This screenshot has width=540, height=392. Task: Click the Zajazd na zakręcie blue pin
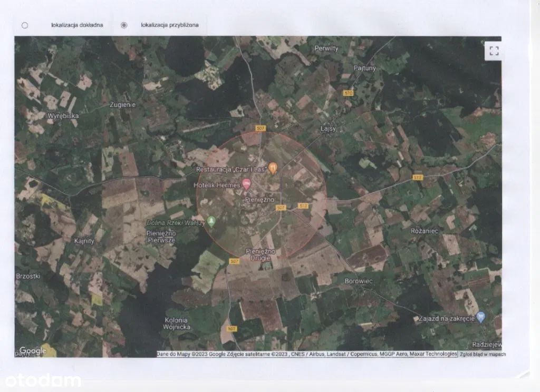[x=480, y=317]
